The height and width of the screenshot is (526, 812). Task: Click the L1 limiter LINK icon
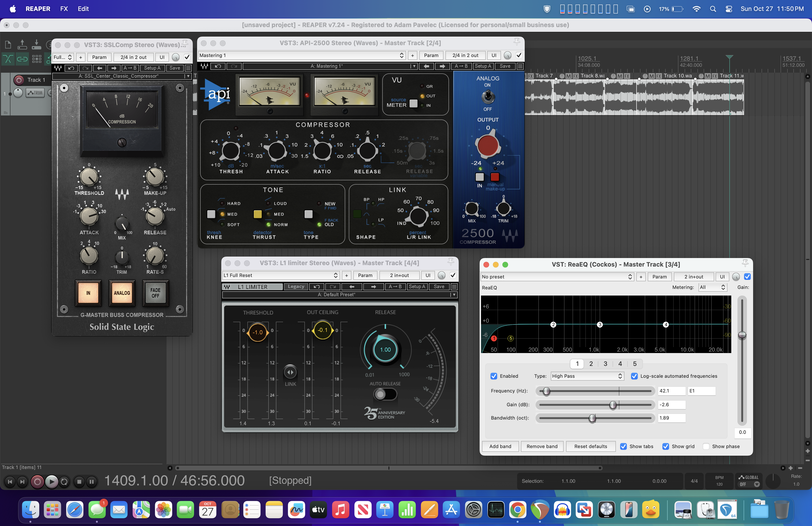pyautogui.click(x=290, y=372)
